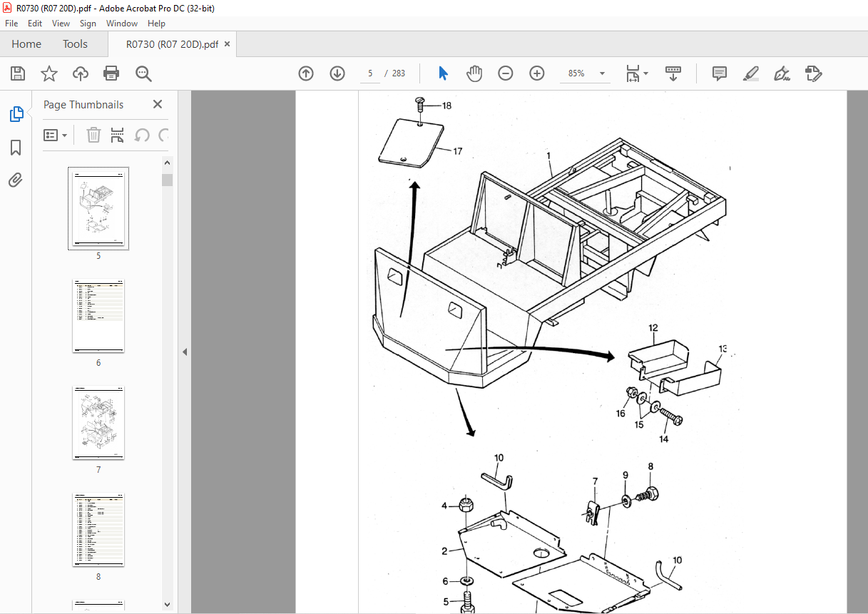The width and height of the screenshot is (868, 614).
Task: Choose the Selection arrow tool
Action: click(443, 73)
